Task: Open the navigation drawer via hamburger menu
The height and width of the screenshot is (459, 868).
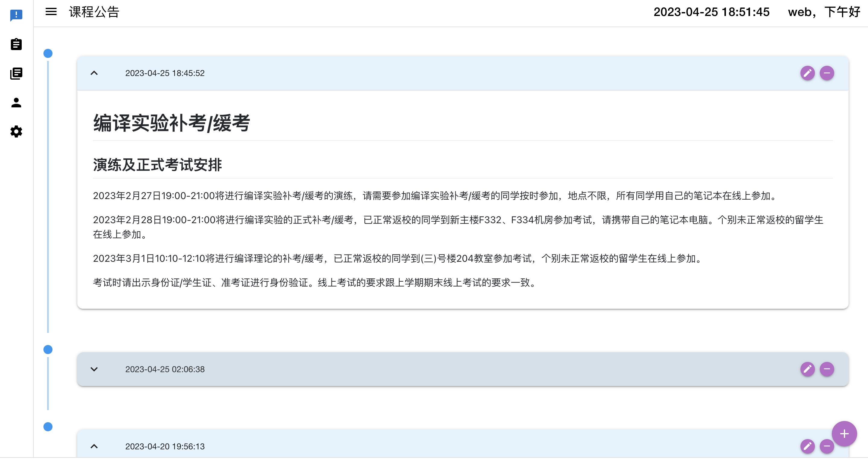Action: pos(51,12)
